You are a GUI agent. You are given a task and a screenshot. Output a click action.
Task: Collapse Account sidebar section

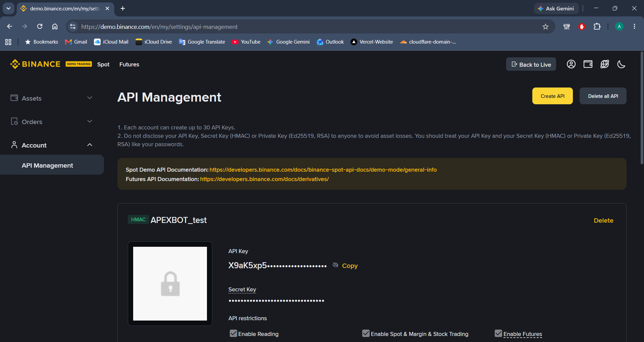[52, 145]
